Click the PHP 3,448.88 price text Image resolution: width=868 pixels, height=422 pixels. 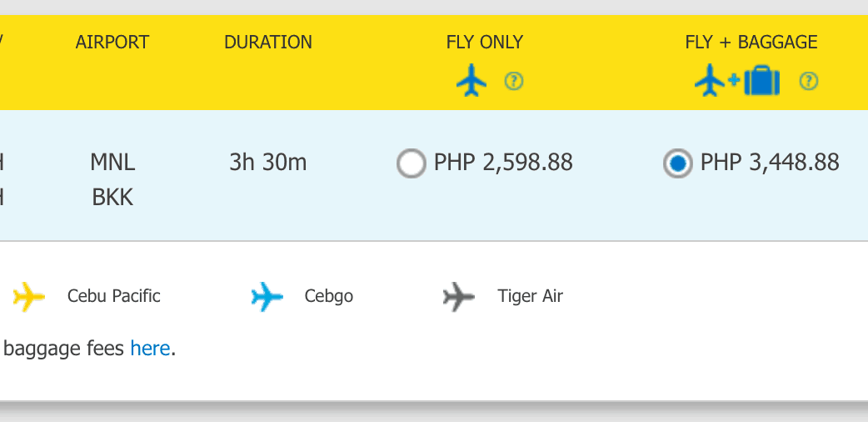pyautogui.click(x=770, y=162)
